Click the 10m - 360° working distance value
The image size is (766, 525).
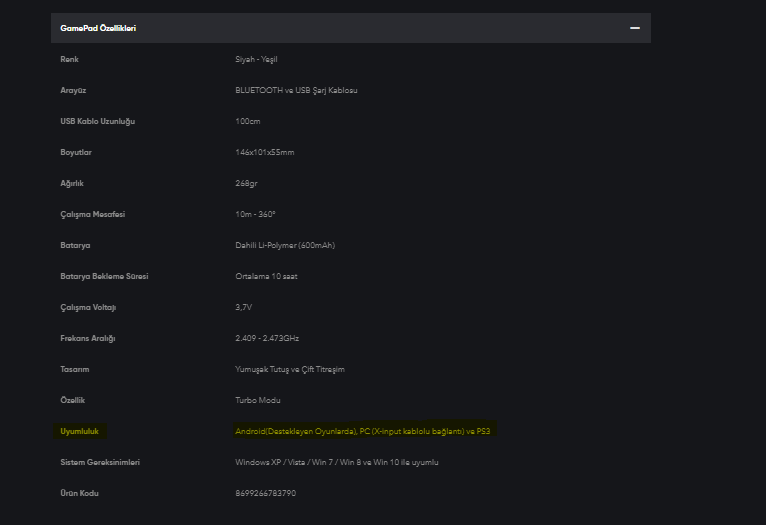(255, 215)
